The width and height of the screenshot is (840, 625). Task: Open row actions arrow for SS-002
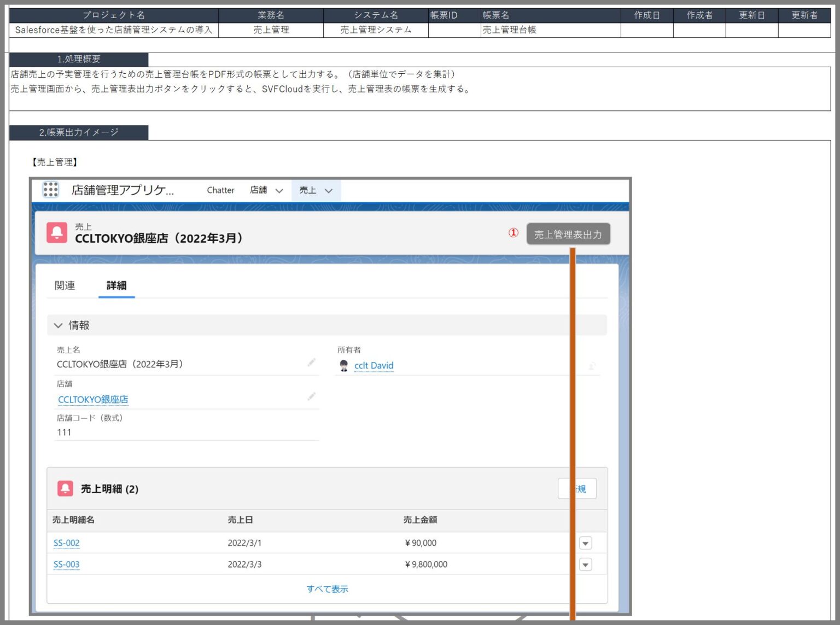pos(585,543)
